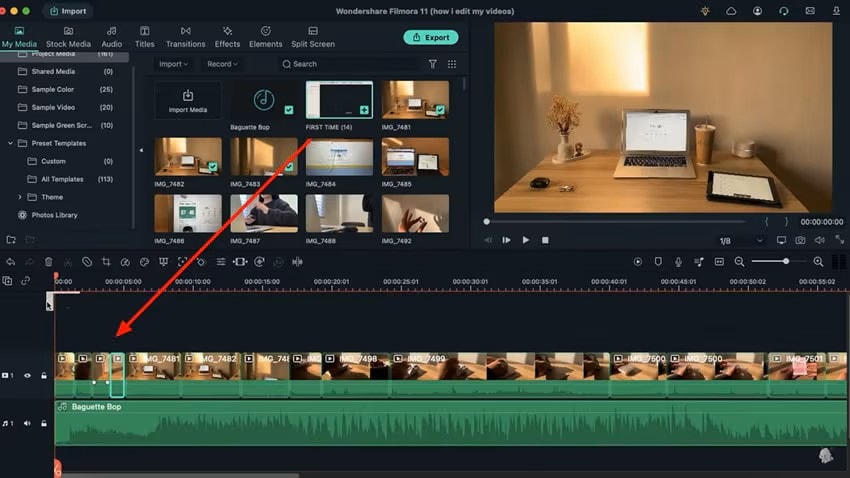Collapse the media sidebar arrow
The height and width of the screenshot is (478, 850).
click(x=141, y=150)
